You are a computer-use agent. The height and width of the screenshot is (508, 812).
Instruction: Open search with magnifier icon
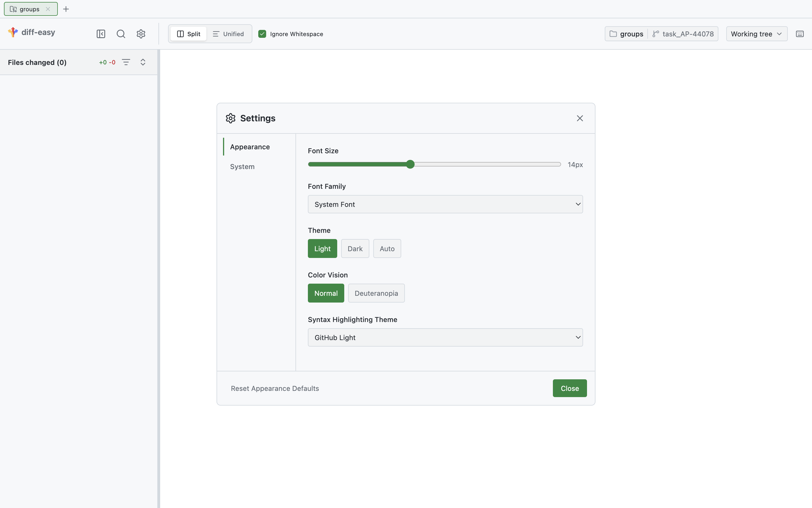121,34
